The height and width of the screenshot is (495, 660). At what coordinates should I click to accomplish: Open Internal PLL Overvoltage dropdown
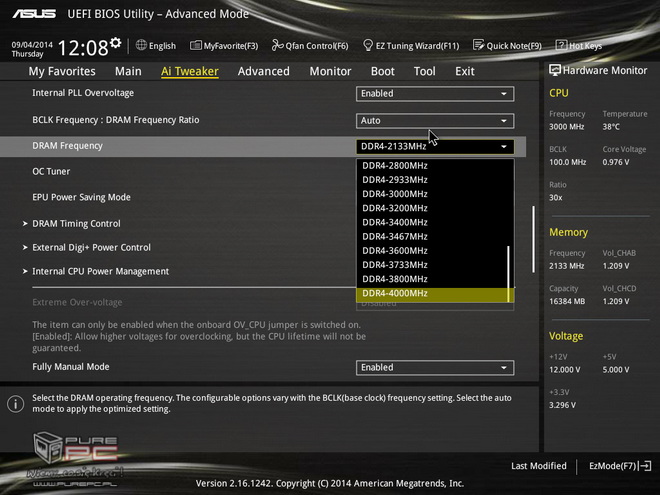[x=435, y=93]
